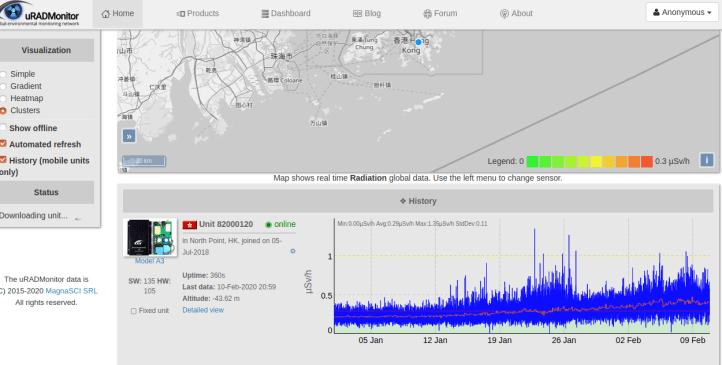Click the green online status indicator

click(268, 225)
